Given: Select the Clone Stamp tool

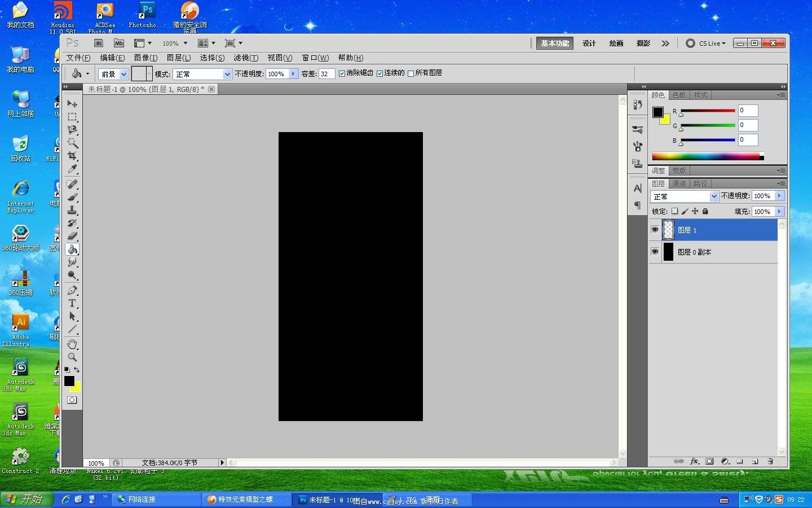Looking at the screenshot, I should [72, 210].
